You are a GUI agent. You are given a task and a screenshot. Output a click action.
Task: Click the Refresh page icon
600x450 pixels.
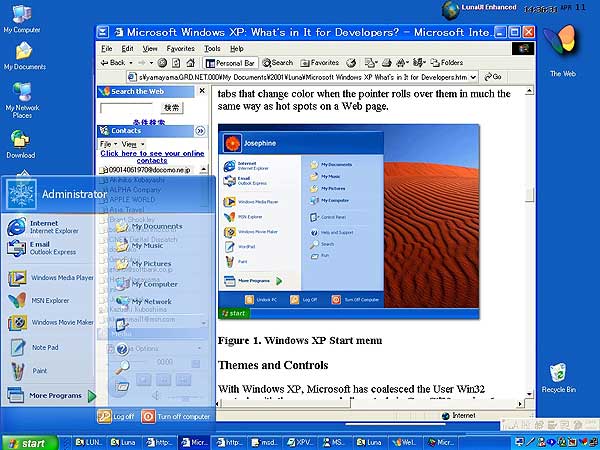tap(176, 63)
